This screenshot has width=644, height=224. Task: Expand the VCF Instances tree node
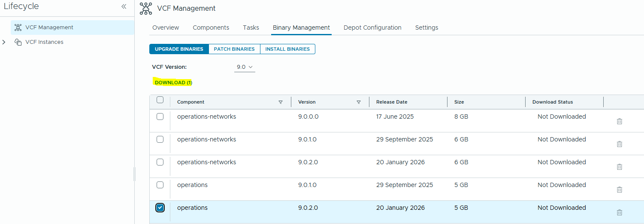click(x=4, y=42)
